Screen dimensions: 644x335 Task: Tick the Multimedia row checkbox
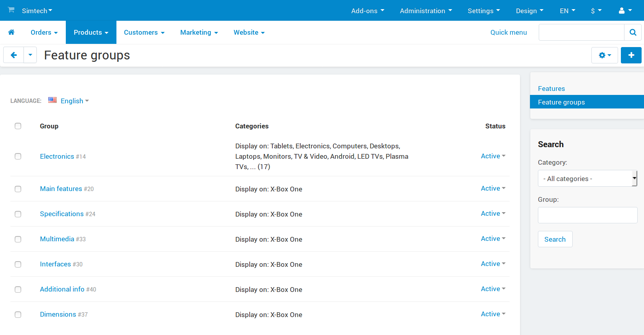tap(18, 239)
